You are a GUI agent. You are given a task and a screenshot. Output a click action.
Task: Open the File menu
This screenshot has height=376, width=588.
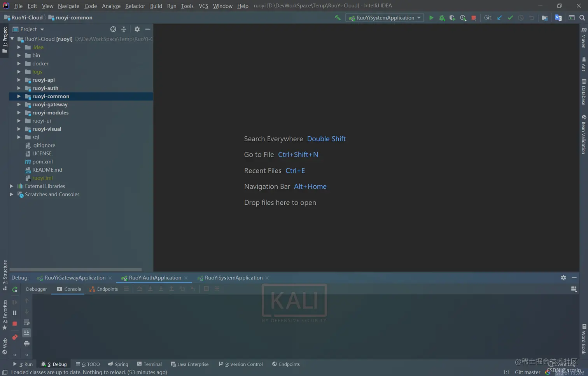18,6
